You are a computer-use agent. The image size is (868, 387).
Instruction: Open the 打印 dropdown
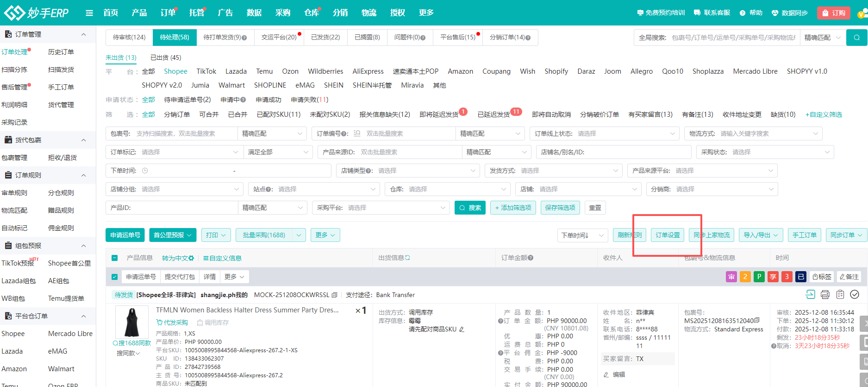tap(216, 235)
